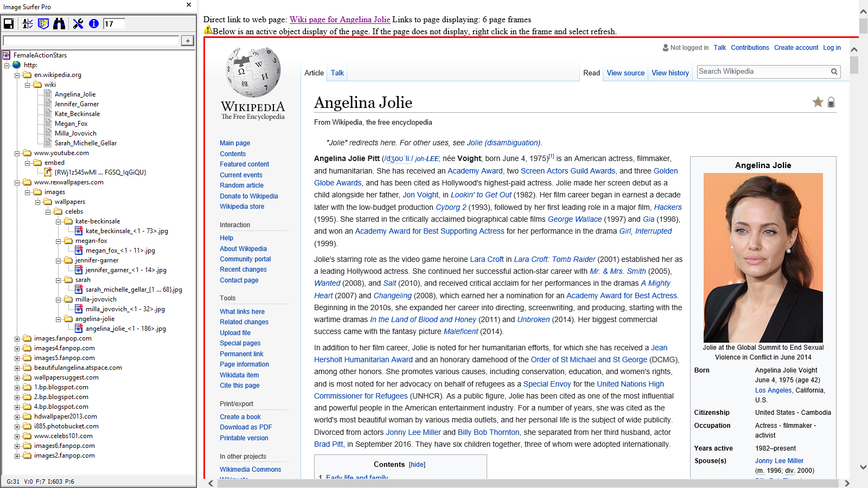Collapse the http: root node
Image resolution: width=868 pixels, height=488 pixels.
[x=7, y=65]
